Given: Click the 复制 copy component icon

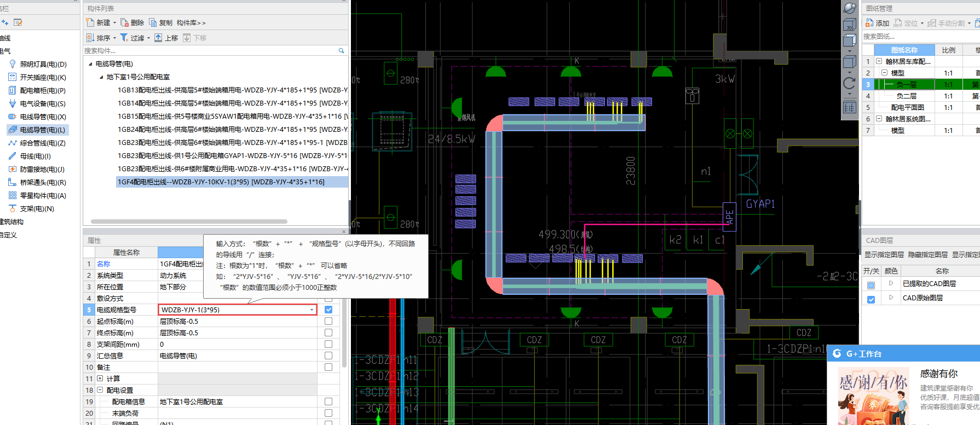Looking at the screenshot, I should click(153, 22).
